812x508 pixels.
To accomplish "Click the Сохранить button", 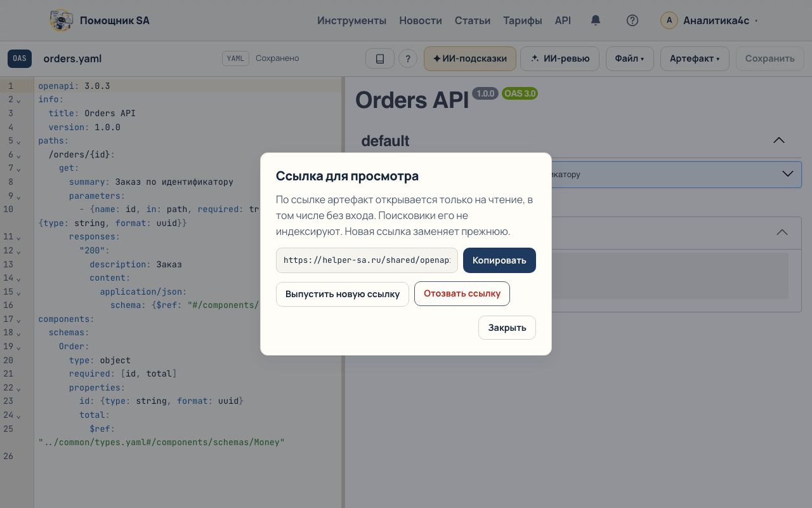I will pyautogui.click(x=769, y=58).
